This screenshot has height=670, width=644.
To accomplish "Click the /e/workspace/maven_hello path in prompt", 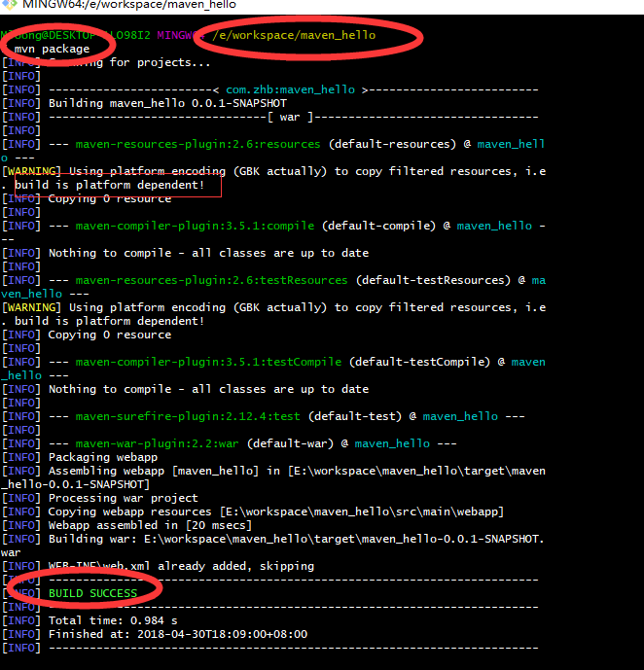I will coord(293,35).
